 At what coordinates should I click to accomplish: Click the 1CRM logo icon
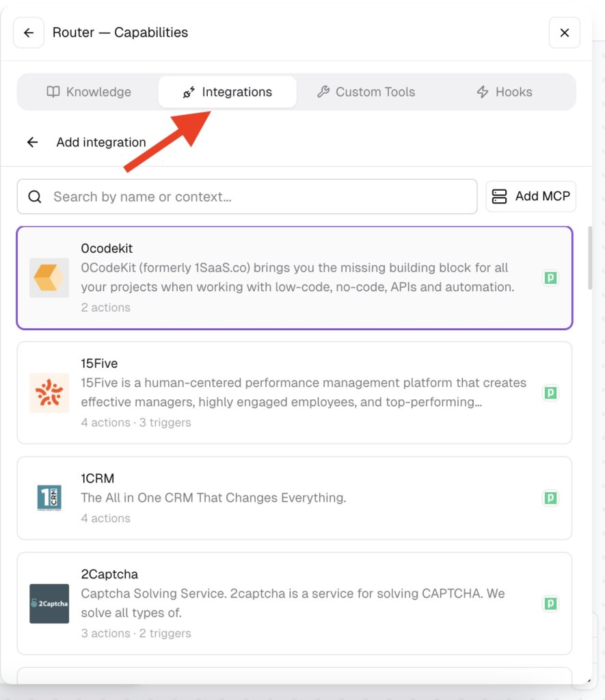pyautogui.click(x=49, y=498)
